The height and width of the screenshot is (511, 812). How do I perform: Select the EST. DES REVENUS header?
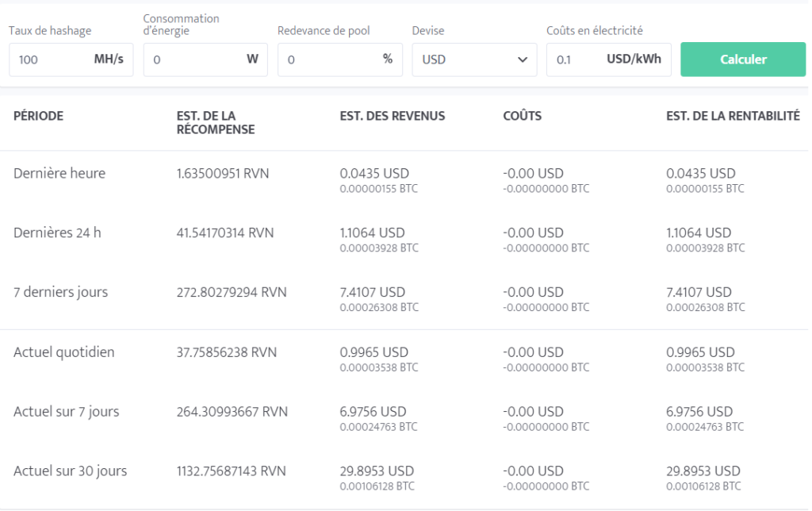pyautogui.click(x=392, y=116)
